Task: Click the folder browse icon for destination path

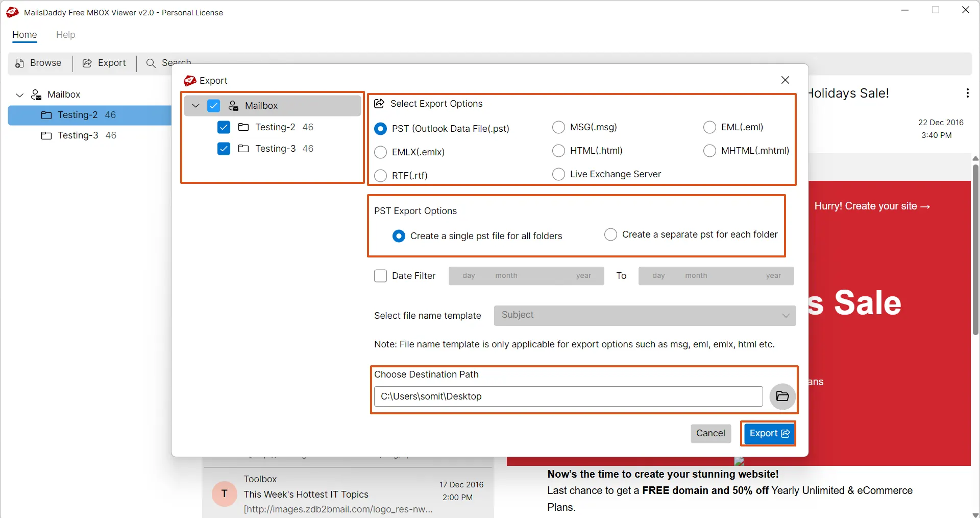Action: (782, 396)
